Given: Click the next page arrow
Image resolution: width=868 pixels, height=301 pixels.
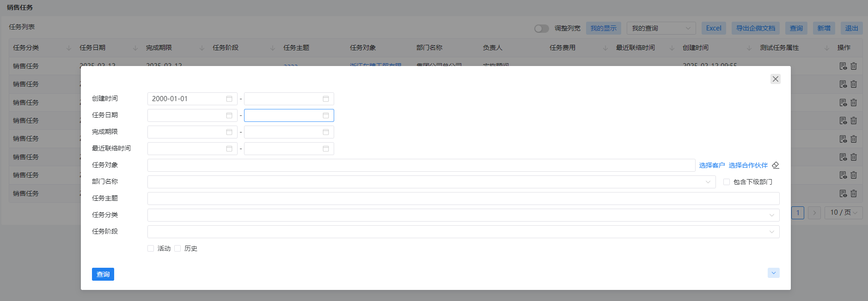Looking at the screenshot, I should (x=814, y=212).
